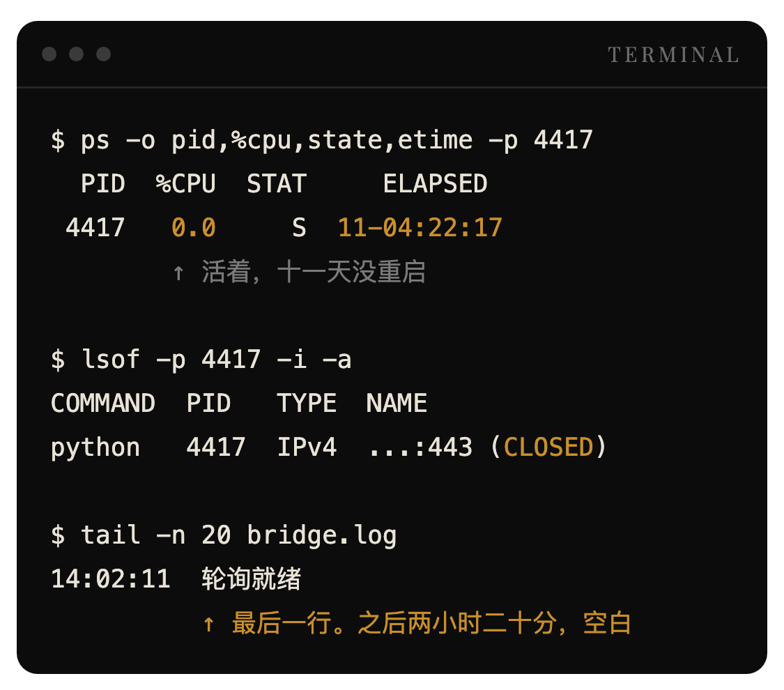Image resolution: width=784 pixels, height=690 pixels.
Task: Click the log timestamp 14:02:11
Action: pos(111,579)
